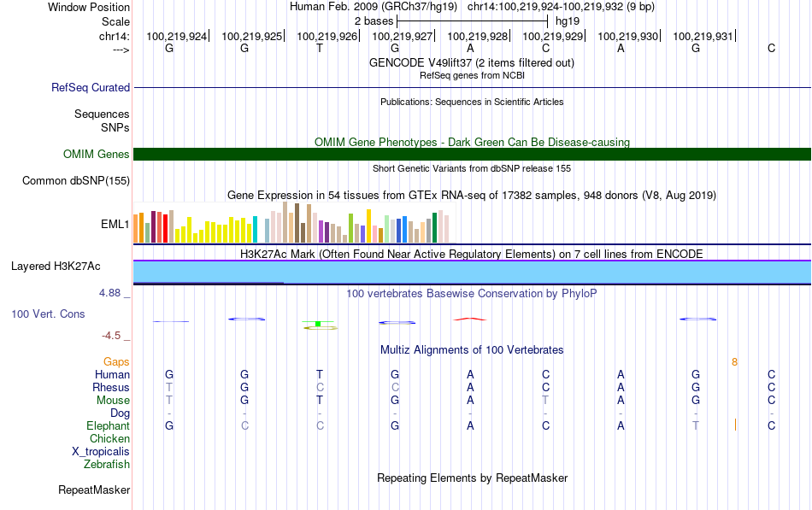Click the 4.88 PhyloP upper axis value
Viewport: 812px width, 510px height.
coord(109,293)
